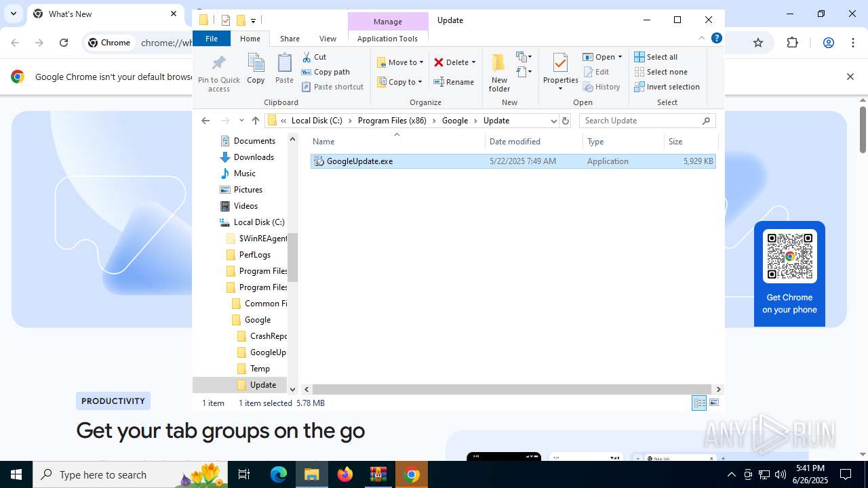
Task: Switch to the Share ribbon tab
Action: pyautogui.click(x=290, y=39)
